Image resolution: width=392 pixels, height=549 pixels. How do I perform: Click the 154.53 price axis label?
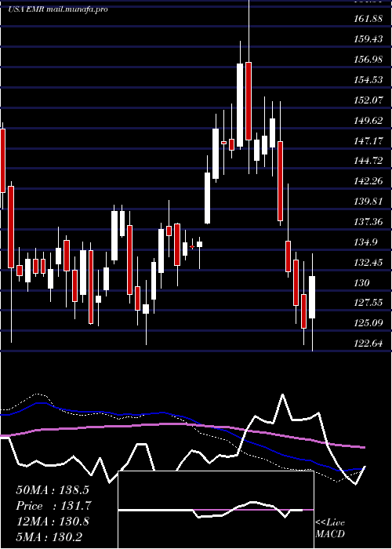[368, 80]
